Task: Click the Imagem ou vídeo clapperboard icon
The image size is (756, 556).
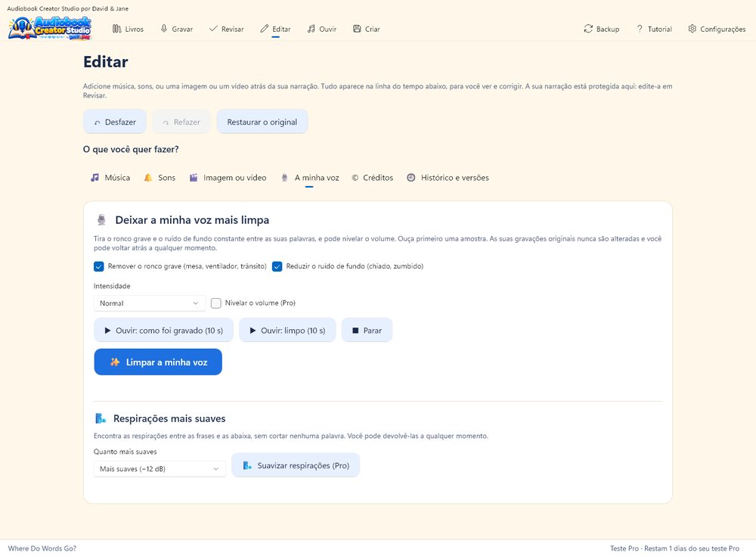Action: point(194,178)
